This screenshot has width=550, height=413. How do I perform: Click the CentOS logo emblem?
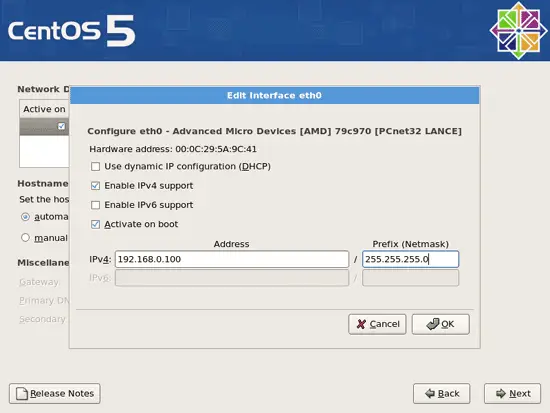pos(518,31)
